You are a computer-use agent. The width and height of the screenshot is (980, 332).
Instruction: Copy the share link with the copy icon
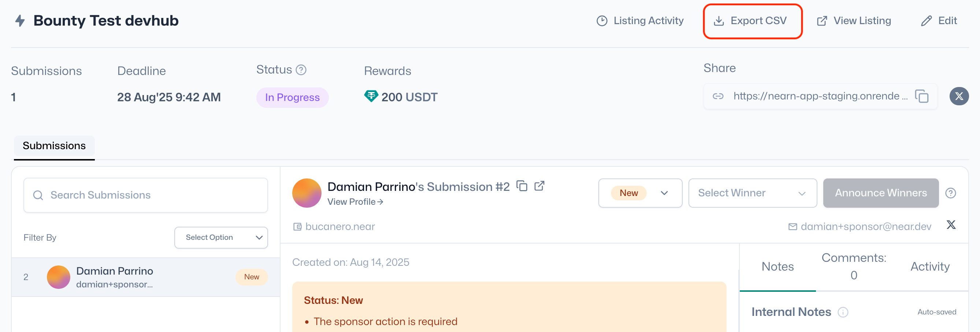[921, 97]
